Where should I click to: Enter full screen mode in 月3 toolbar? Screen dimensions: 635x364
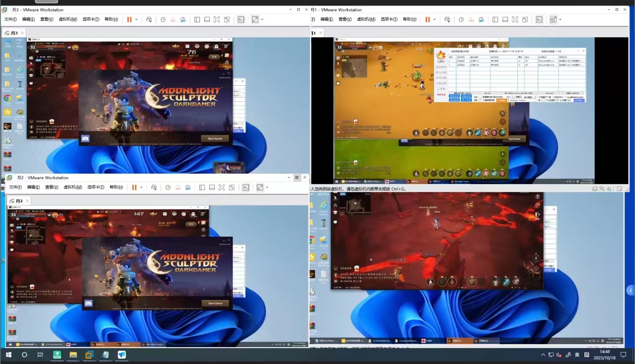tap(217, 19)
